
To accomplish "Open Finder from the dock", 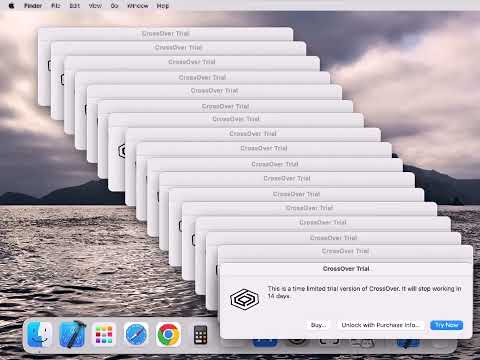I will pos(40,334).
